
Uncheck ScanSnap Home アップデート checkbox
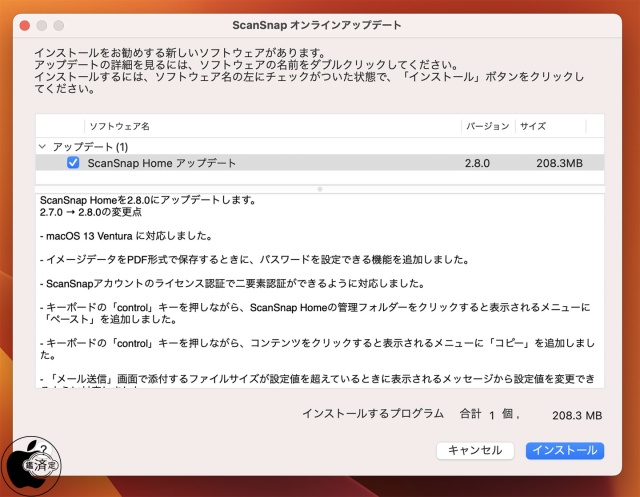73,163
